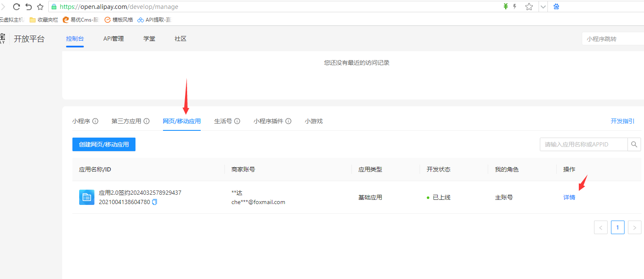Image resolution: width=644 pixels, height=279 pixels.
Task: Click the search magnifier icon for app search
Action: click(x=634, y=144)
